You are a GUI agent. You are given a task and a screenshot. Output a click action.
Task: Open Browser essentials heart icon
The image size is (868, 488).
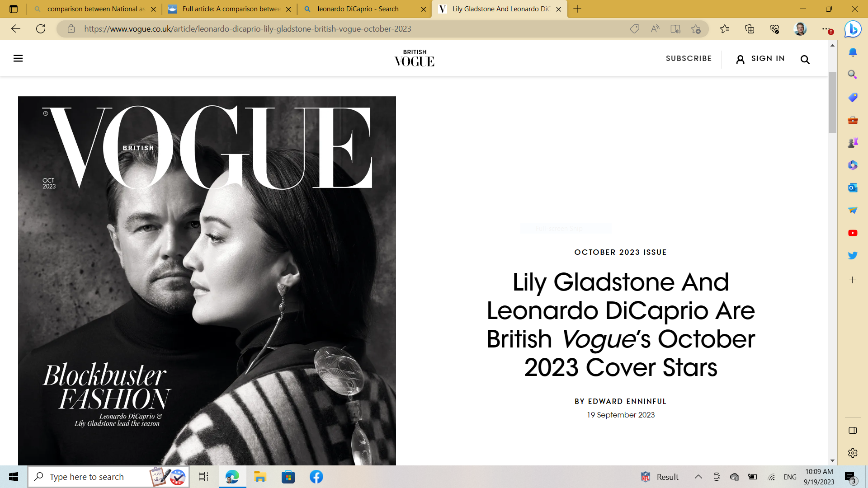(x=774, y=29)
